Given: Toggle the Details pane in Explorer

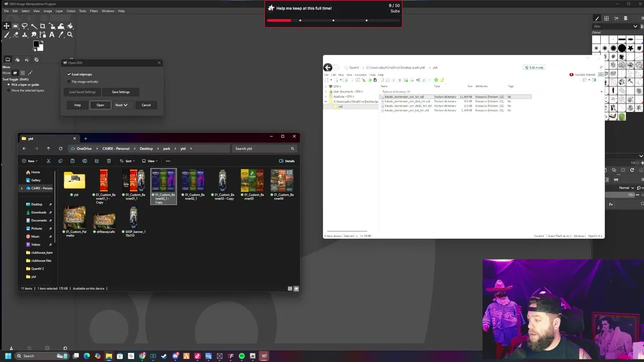Looking at the screenshot, I should pos(287,161).
